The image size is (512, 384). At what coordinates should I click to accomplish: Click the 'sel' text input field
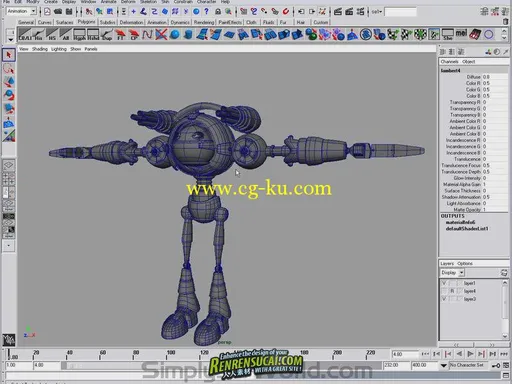(x=400, y=12)
